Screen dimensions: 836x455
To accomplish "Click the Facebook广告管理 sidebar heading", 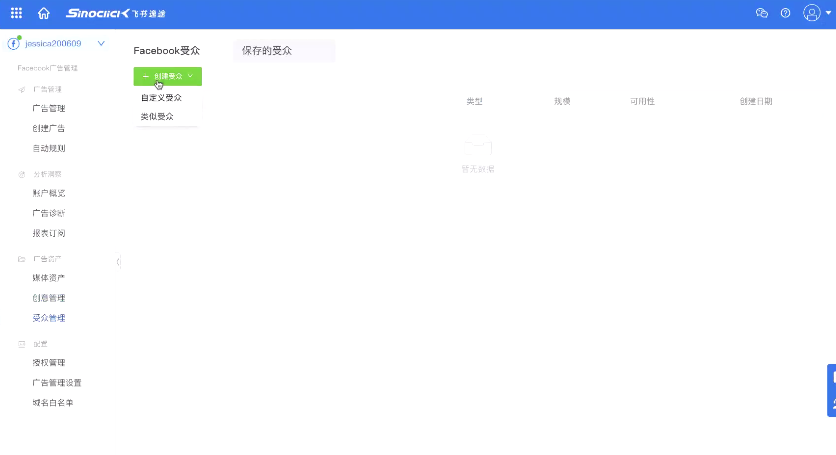I will point(47,68).
